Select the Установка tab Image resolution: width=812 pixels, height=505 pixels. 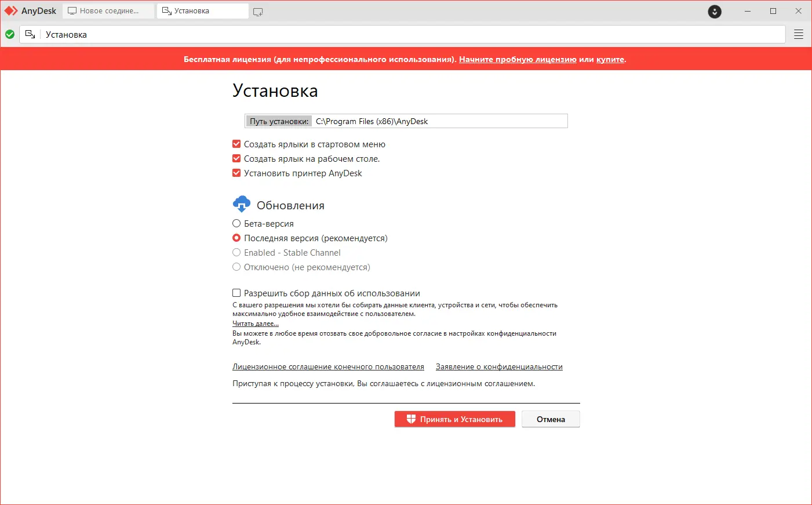coord(202,10)
